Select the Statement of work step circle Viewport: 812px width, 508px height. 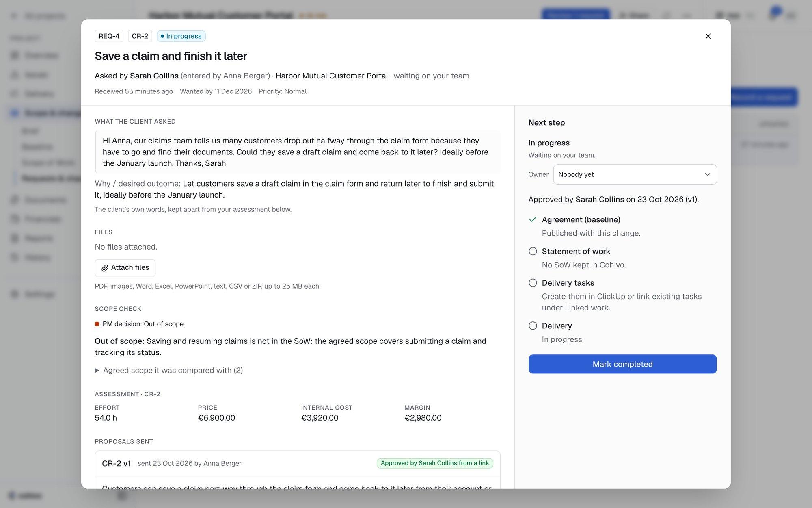[533, 251]
